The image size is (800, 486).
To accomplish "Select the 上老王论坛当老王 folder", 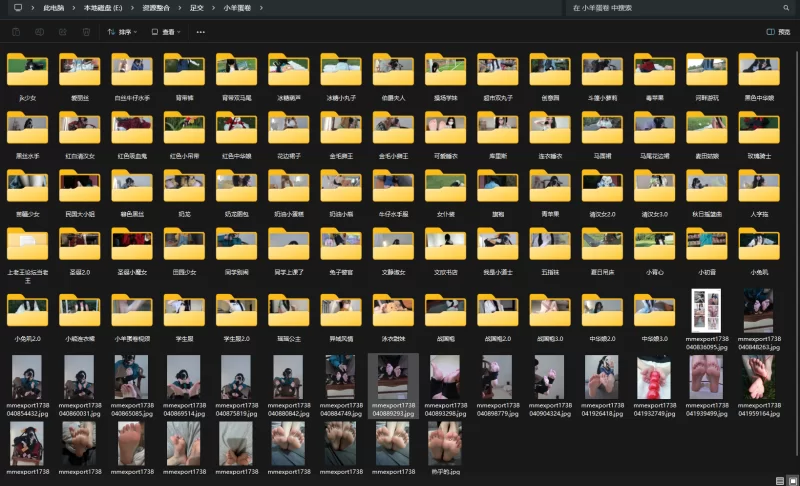I will pos(28,255).
